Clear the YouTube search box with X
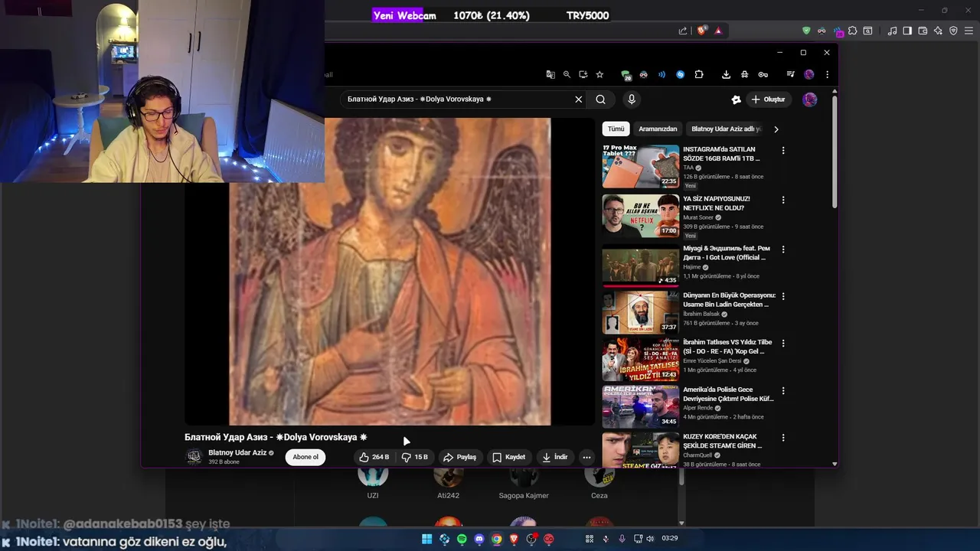This screenshot has width=980, height=551. (579, 99)
